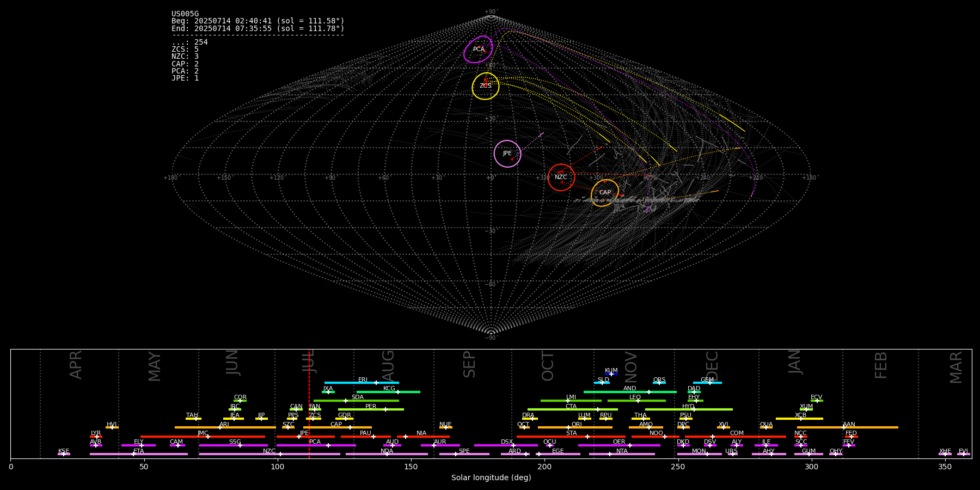The image size is (980, 490).
Task: Click the APR month label
Action: [x=76, y=365]
